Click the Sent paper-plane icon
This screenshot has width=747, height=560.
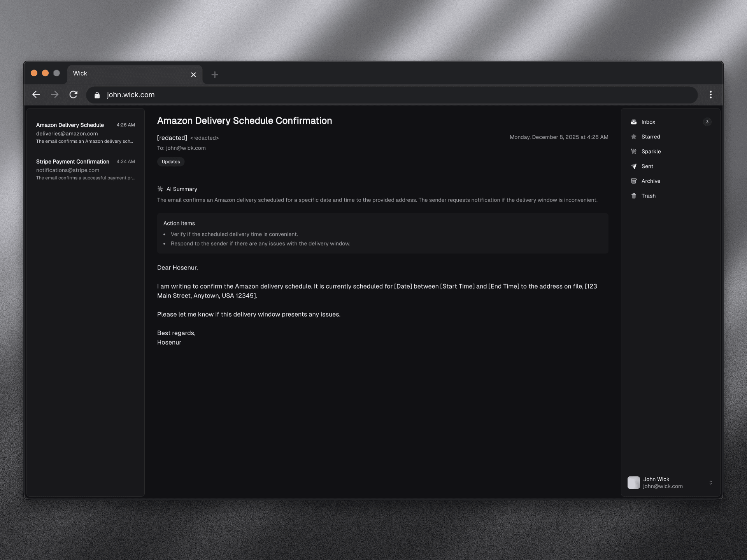point(635,166)
